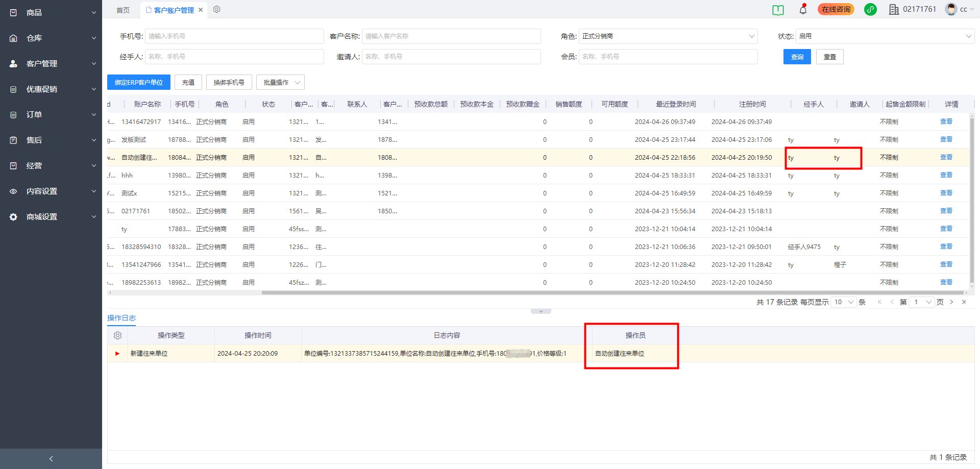Open the 批量操作 dropdown
The height and width of the screenshot is (469, 980).
click(280, 82)
